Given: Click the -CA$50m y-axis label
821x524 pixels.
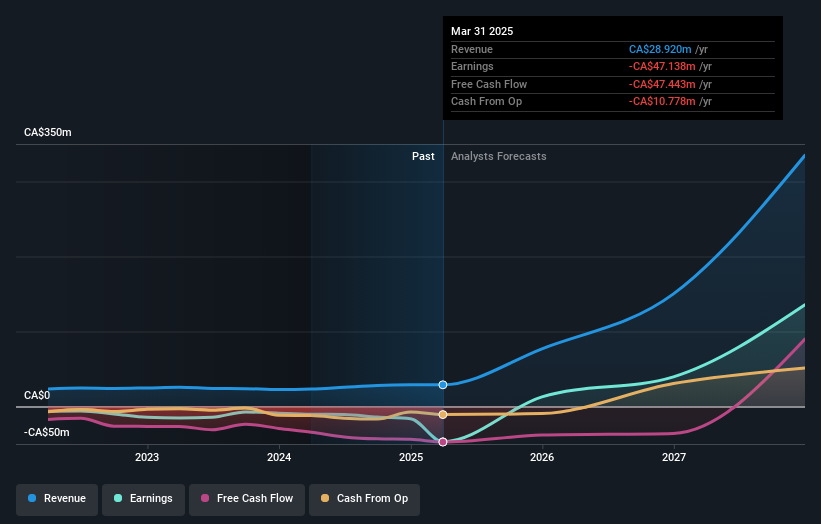Looking at the screenshot, I should pyautogui.click(x=47, y=432).
